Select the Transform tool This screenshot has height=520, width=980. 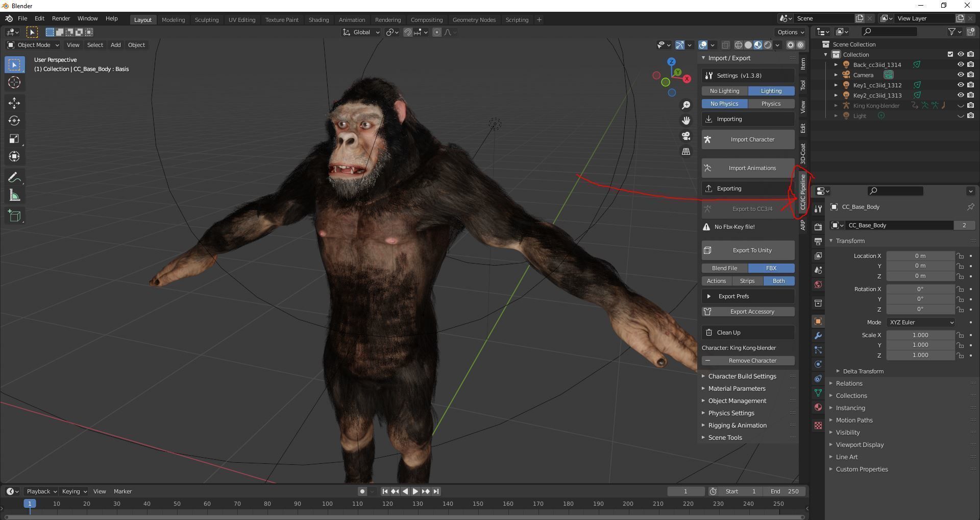(x=14, y=156)
